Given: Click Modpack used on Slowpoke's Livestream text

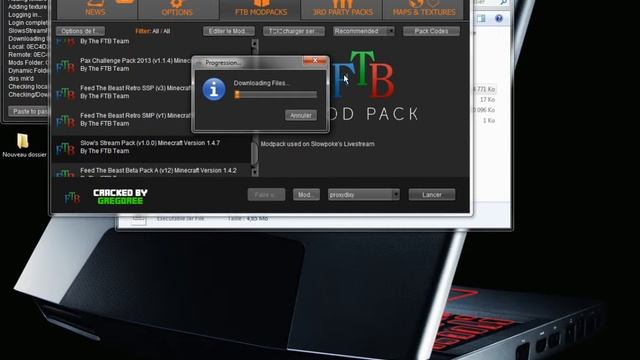Looking at the screenshot, I should [x=318, y=144].
